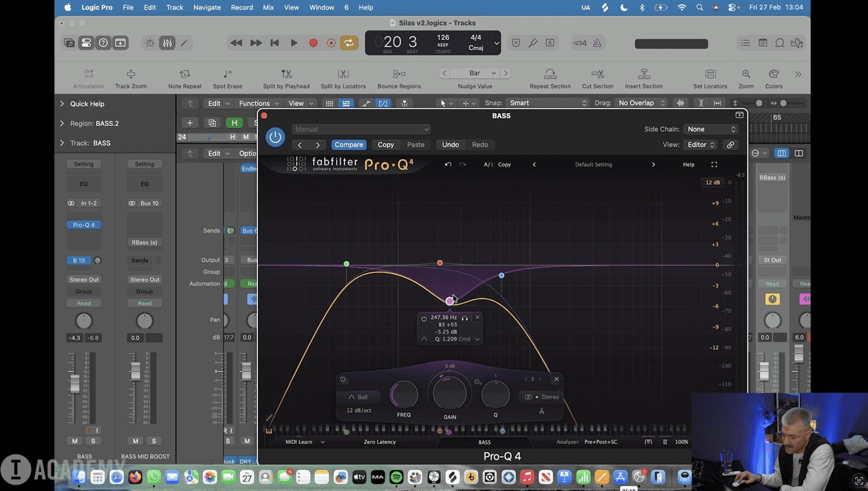Screen dimensions: 868x491
Task: Click the pink EQ band node on curve
Action: point(450,301)
